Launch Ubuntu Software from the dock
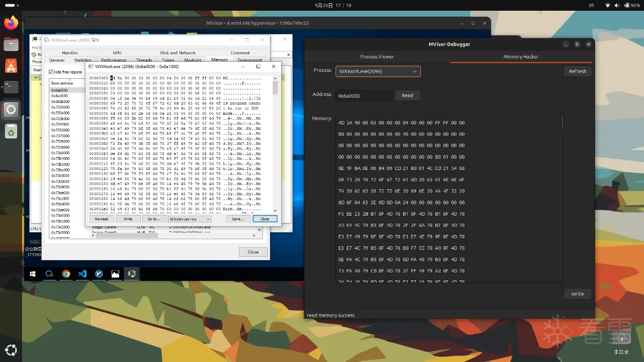The image size is (644, 362). (11, 66)
